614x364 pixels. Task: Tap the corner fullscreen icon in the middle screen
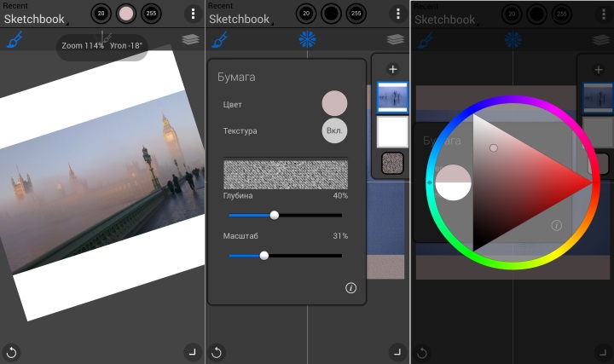tap(397, 351)
